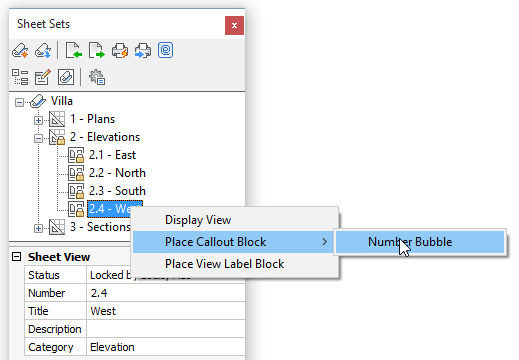The width and height of the screenshot is (519, 360).
Task: Click the paperclip attachments icon
Action: pyautogui.click(x=66, y=77)
